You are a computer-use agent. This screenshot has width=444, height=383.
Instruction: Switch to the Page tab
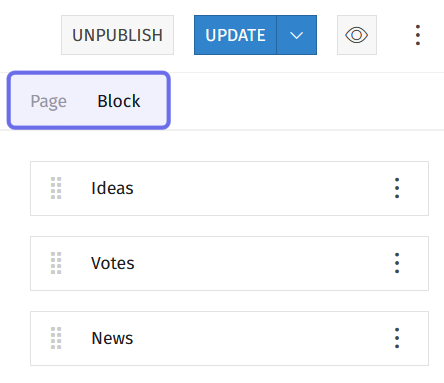pos(49,101)
